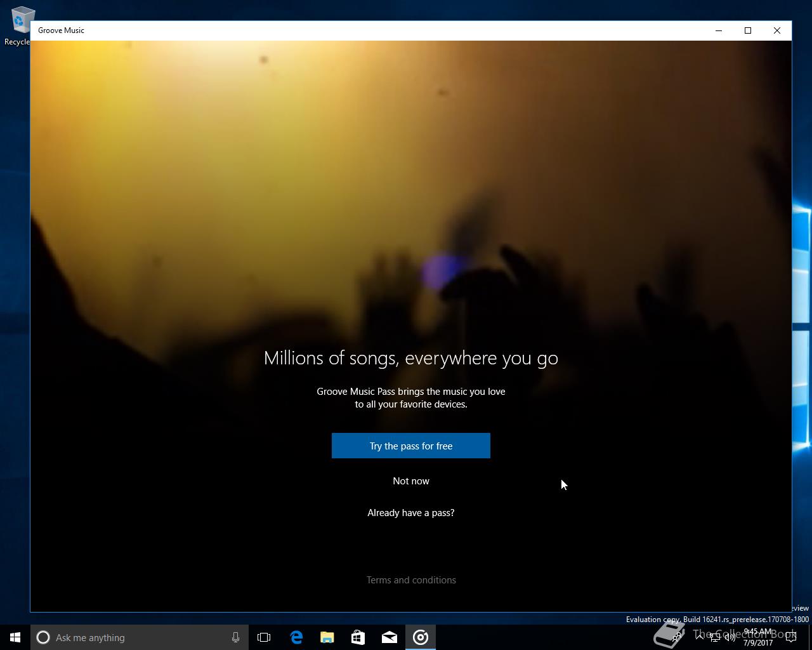
Task: Open the People icon in the system tray
Action: point(676,637)
